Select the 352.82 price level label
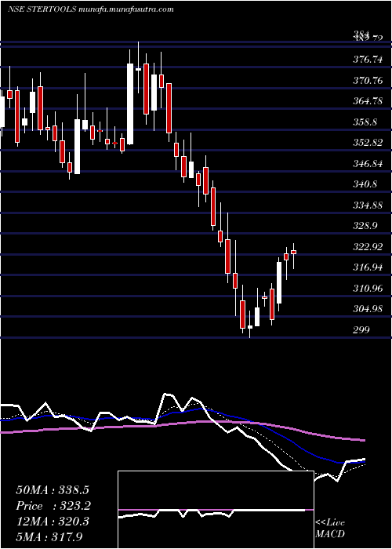 click(x=368, y=144)
